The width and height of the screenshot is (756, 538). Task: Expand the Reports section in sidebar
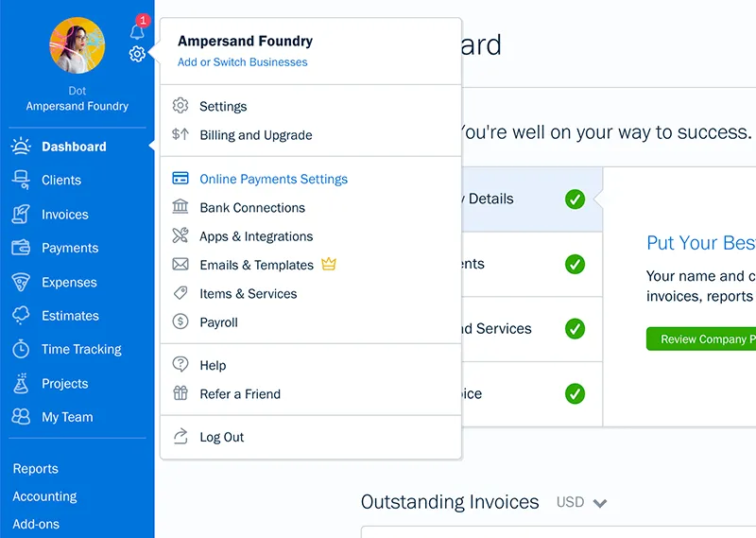[35, 469]
